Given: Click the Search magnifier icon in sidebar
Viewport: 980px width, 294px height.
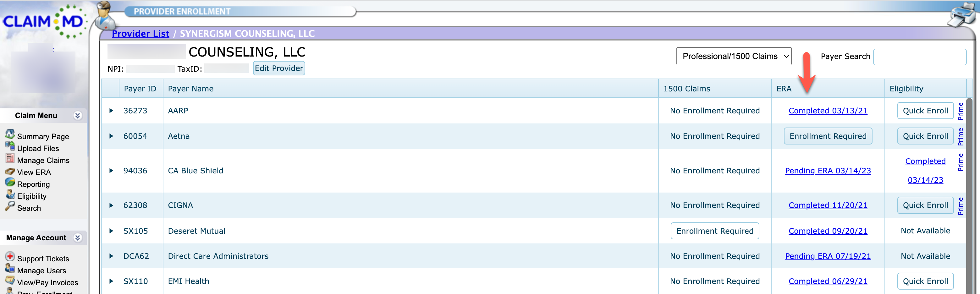Looking at the screenshot, I should click(10, 207).
